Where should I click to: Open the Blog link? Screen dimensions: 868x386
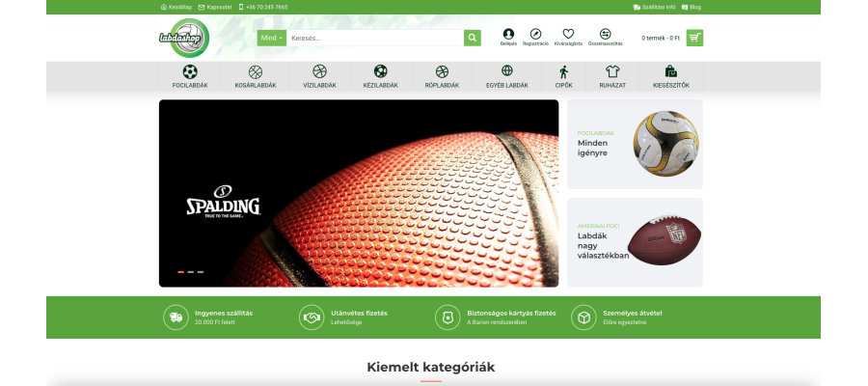(x=692, y=7)
